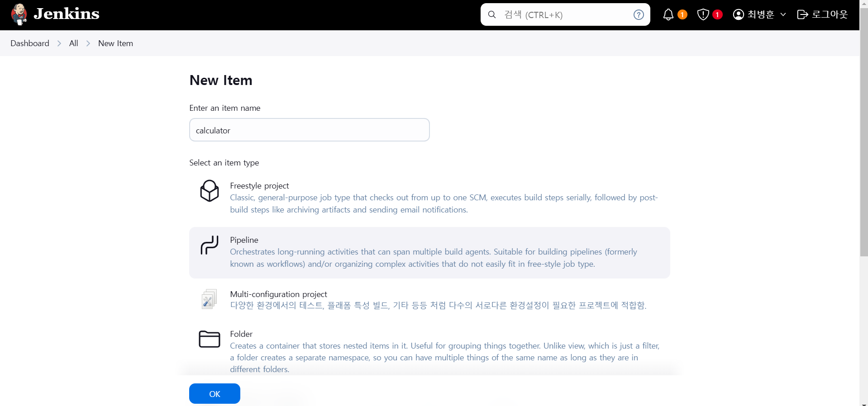
Task: Select the Freestyle project cube icon
Action: point(210,191)
